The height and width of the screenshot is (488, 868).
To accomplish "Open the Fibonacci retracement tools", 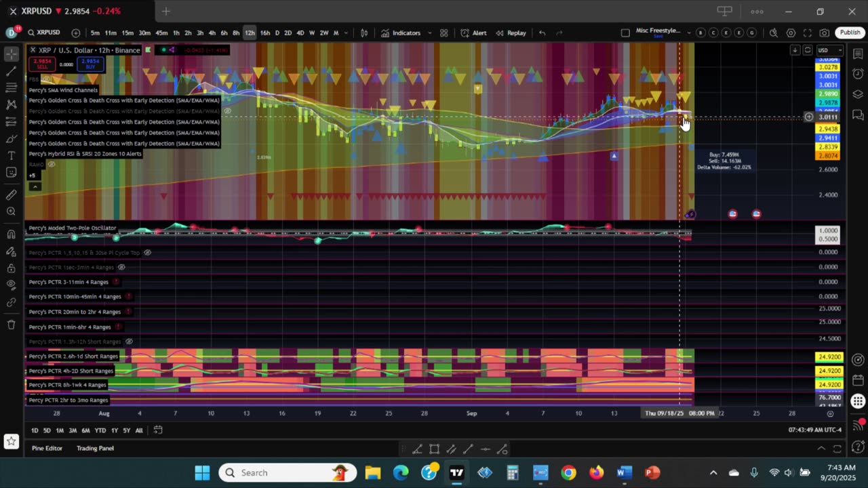I will [12, 87].
